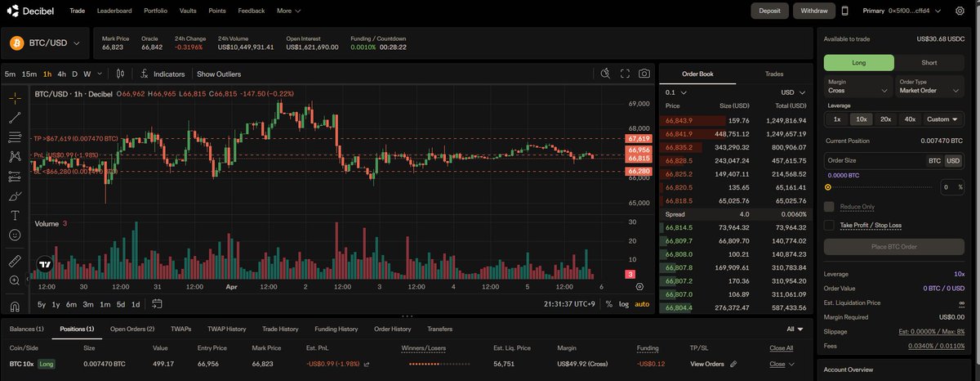Select the brush drawing tool
The height and width of the screenshot is (381, 980).
15,195
